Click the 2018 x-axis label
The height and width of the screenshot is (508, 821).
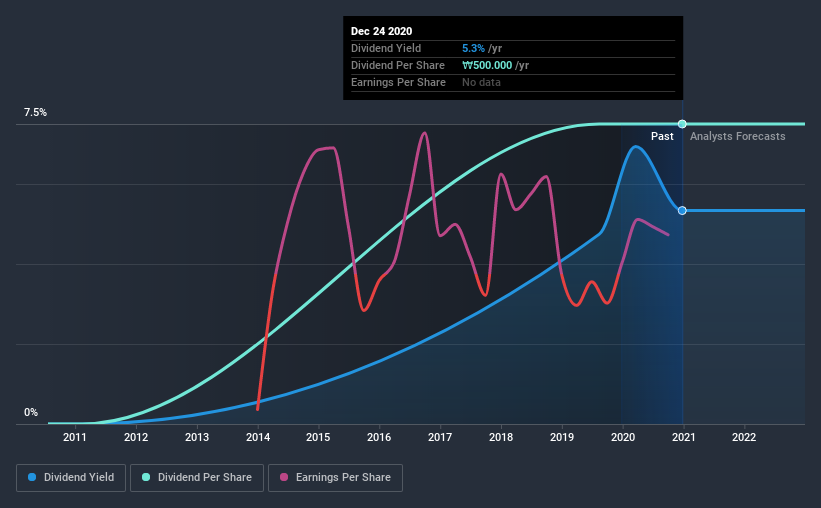[501, 437]
